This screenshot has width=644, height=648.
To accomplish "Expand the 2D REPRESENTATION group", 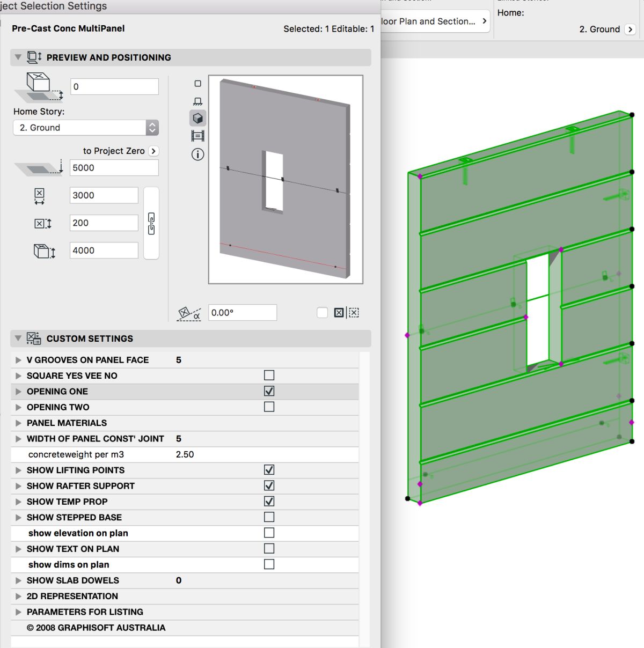I will [x=18, y=597].
